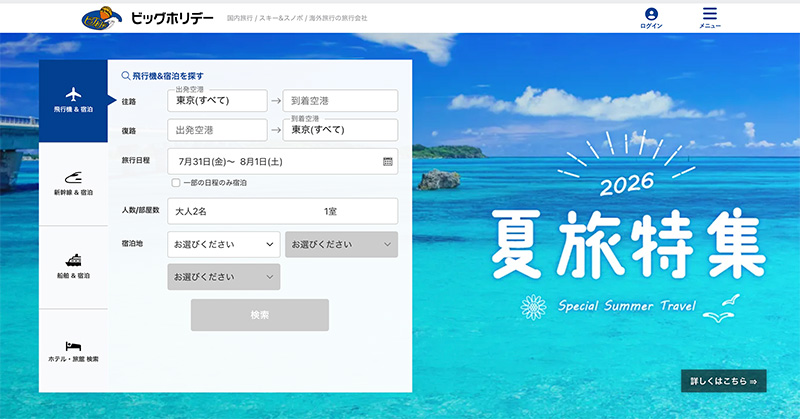Click the ビッグホリデー logo
Screen dimensions: 800x419
pos(147,18)
